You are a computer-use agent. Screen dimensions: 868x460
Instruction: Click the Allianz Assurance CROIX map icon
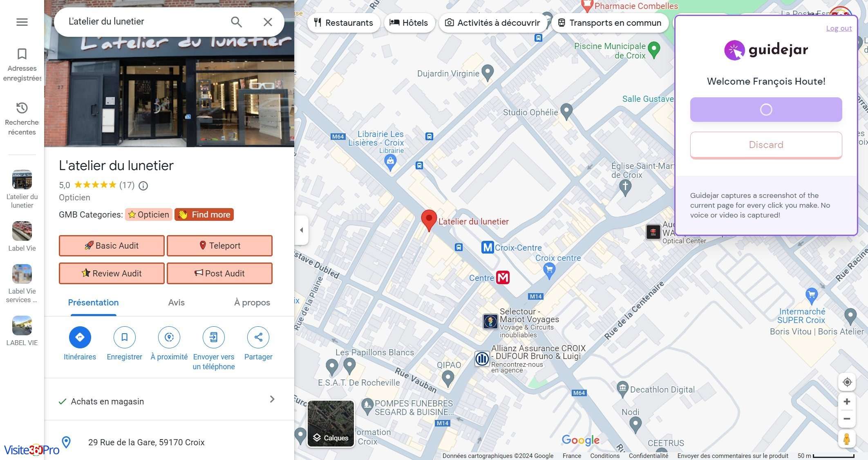[x=482, y=359]
